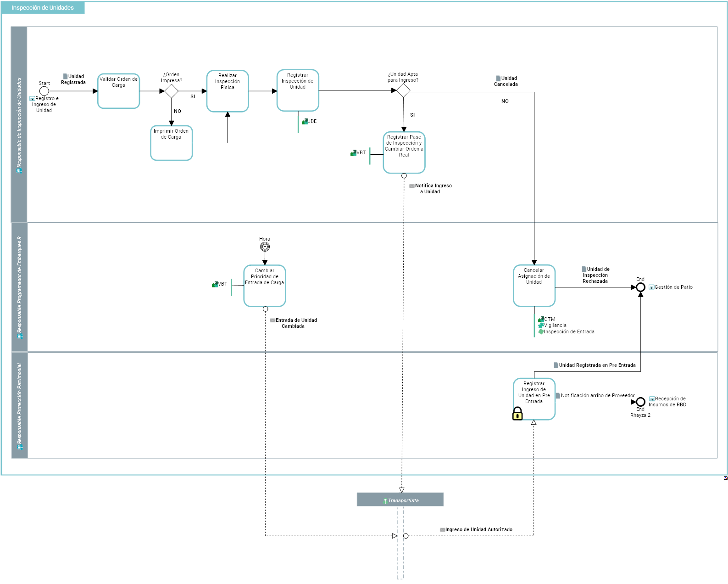Viewport: 728px width, 584px height.
Task: Click the Entrada de Unidad Cambiada message icon
Action: (272, 320)
